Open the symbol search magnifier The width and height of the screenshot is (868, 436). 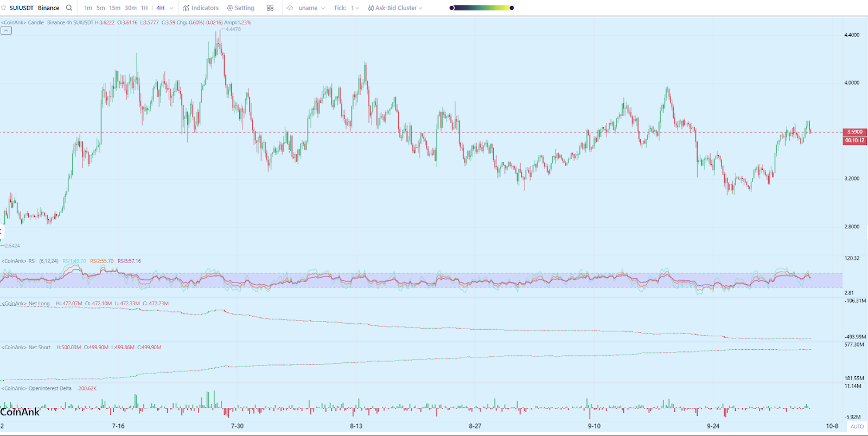(69, 8)
